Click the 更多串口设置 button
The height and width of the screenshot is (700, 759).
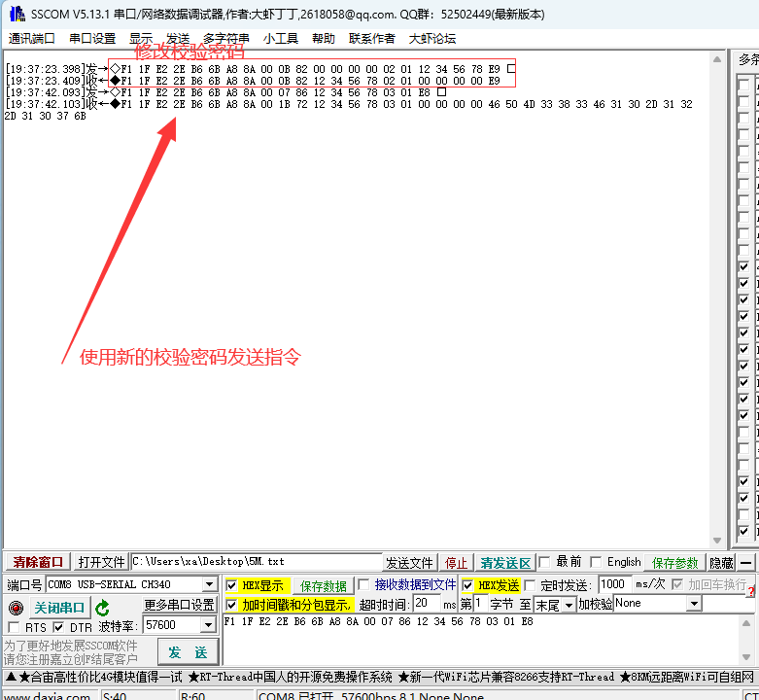(179, 605)
